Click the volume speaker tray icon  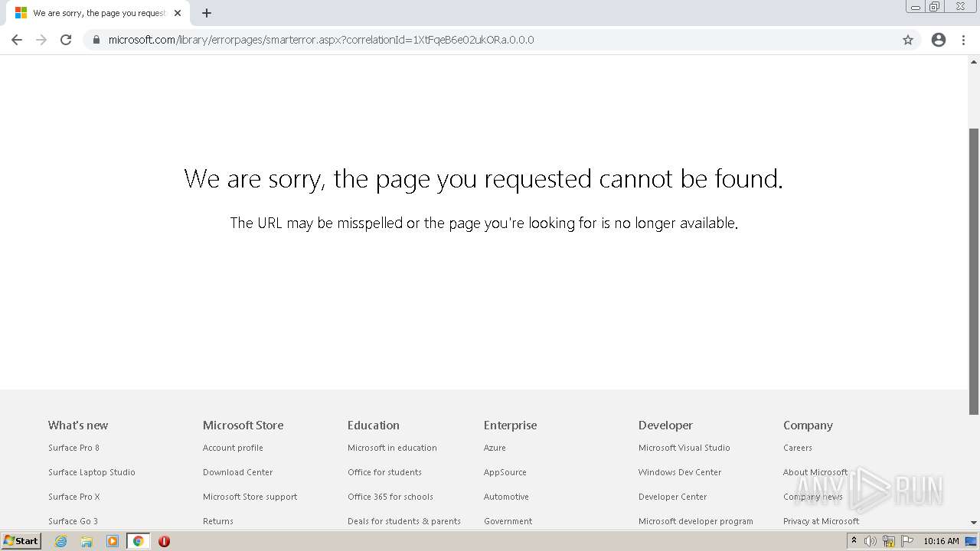871,541
